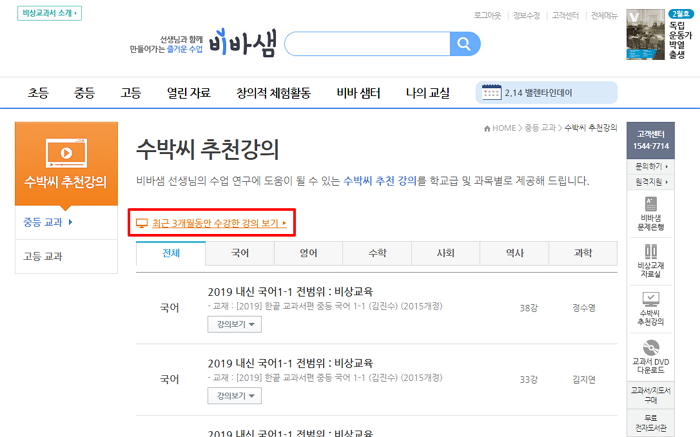This screenshot has width=700, height=437.
Task: Open 비바 샘터 menu
Action: (358, 93)
